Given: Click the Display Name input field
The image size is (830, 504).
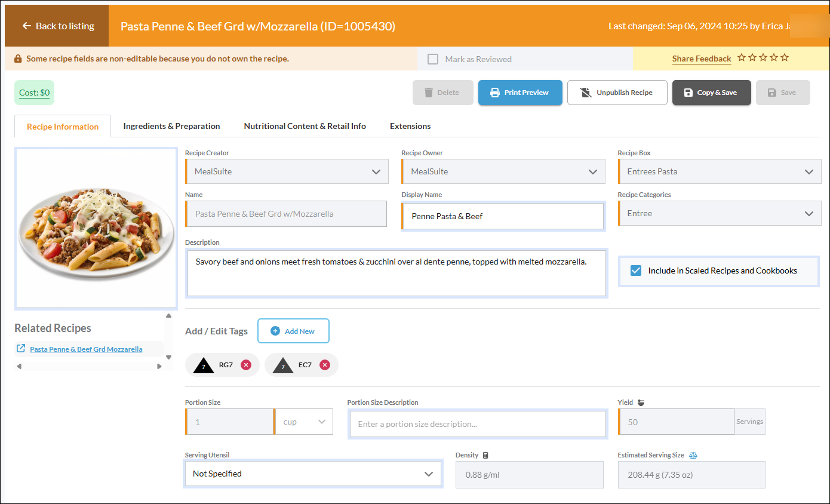Looking at the screenshot, I should [x=503, y=216].
